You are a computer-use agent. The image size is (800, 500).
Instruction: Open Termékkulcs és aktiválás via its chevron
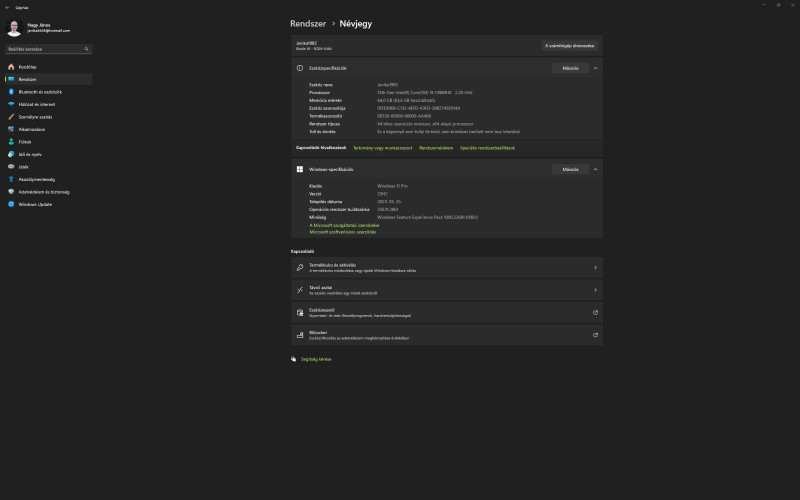tap(595, 267)
